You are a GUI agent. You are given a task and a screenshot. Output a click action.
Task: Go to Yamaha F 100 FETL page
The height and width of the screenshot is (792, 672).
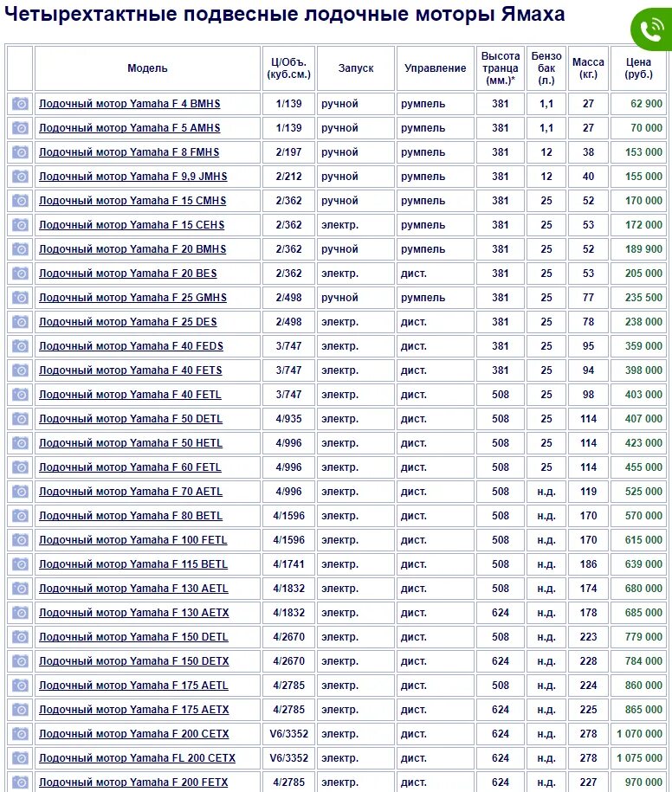pyautogui.click(x=132, y=540)
